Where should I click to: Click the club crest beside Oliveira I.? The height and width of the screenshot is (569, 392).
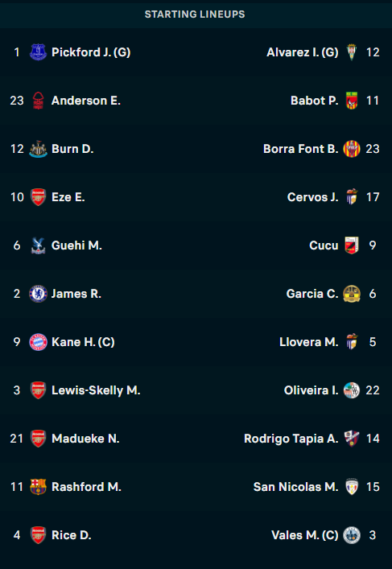pos(352,390)
